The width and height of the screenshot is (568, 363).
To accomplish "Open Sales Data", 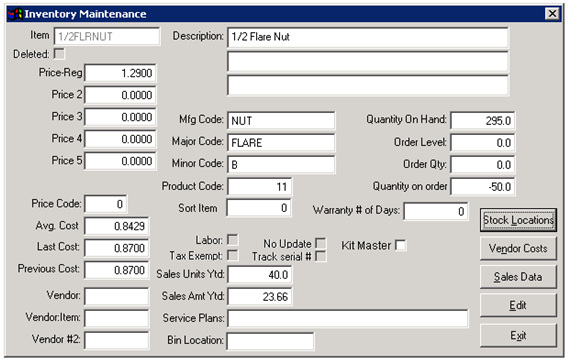I will 518,277.
